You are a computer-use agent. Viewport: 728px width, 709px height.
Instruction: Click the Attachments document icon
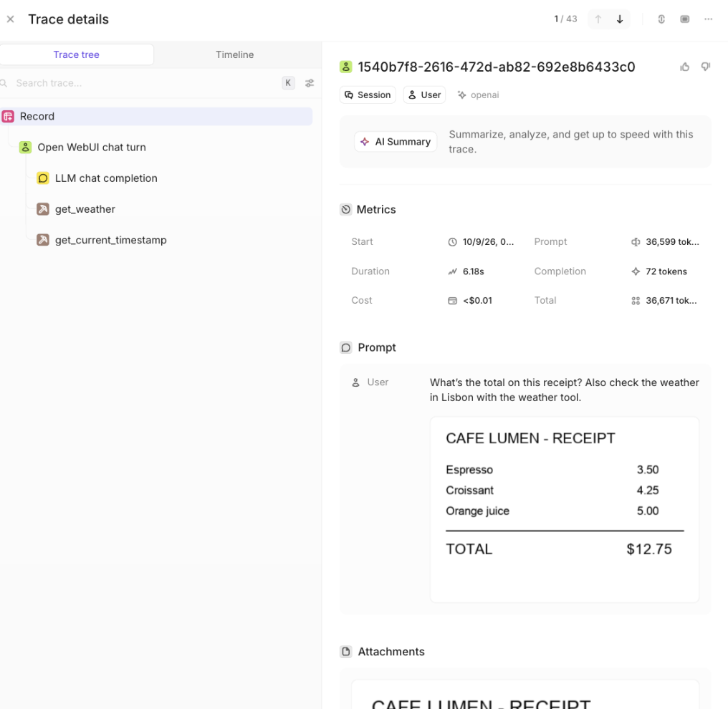tap(346, 652)
